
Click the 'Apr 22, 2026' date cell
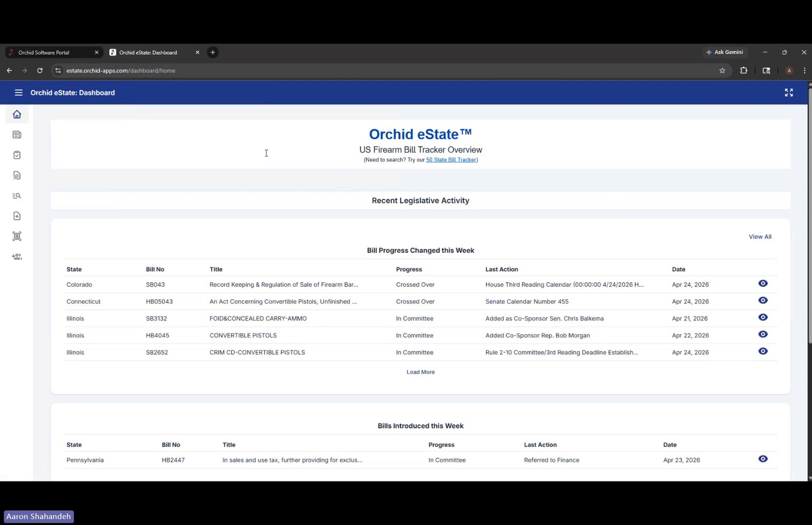click(690, 336)
